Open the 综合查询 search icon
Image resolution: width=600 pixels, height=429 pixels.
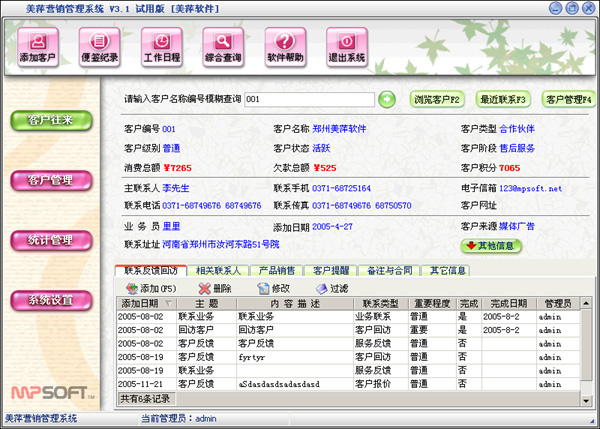223,47
